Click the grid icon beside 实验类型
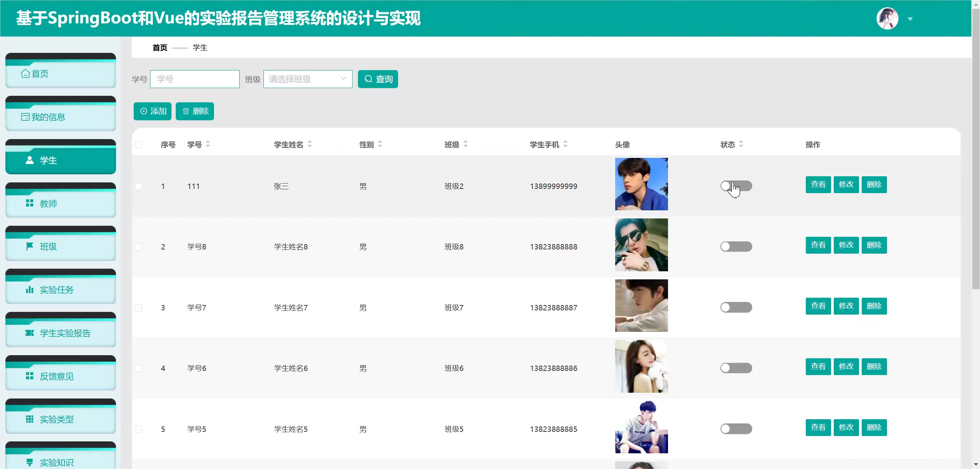Screen dimensions: 980x469 point(29,419)
